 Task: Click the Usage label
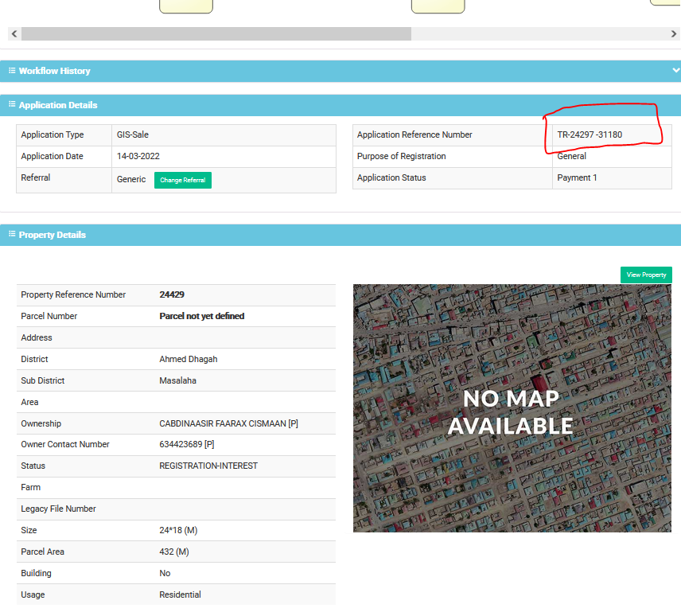click(33, 595)
